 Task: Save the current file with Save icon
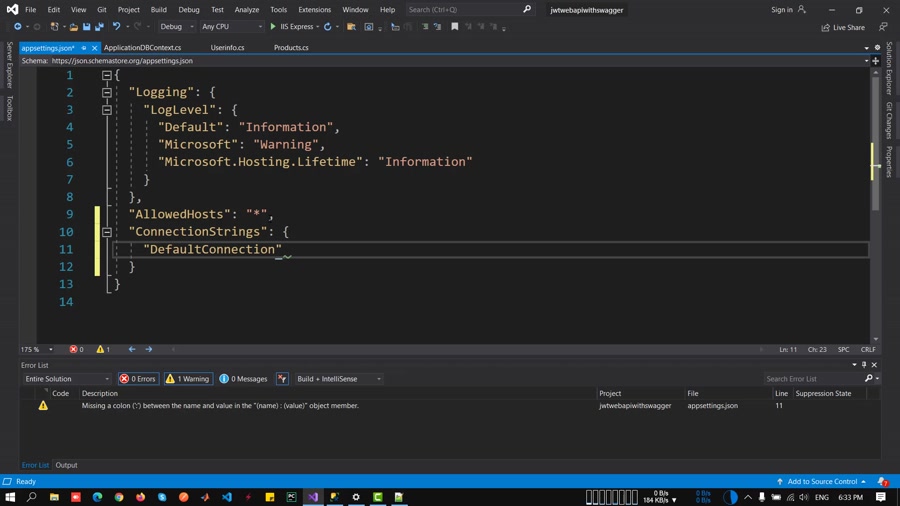tap(87, 26)
